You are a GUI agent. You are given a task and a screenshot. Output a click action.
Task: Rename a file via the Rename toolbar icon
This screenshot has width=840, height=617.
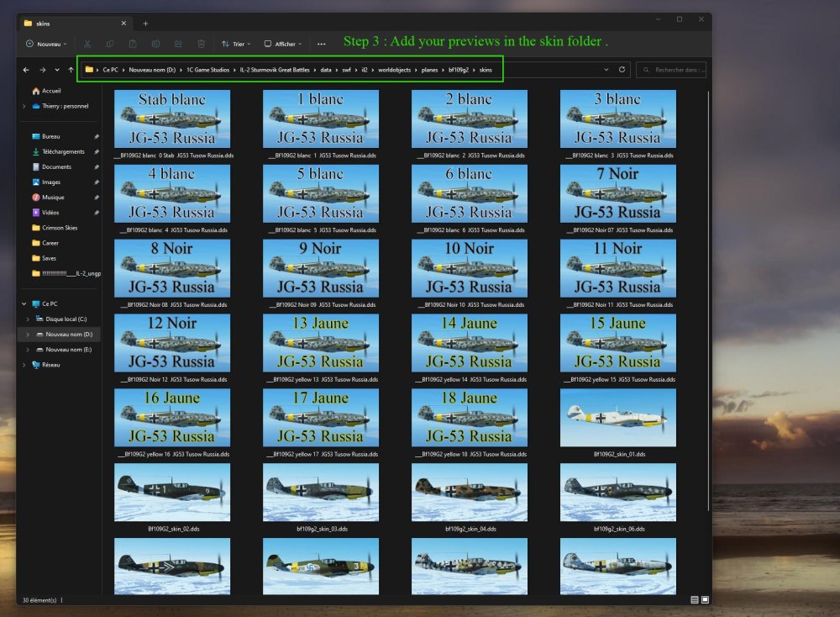coord(155,44)
